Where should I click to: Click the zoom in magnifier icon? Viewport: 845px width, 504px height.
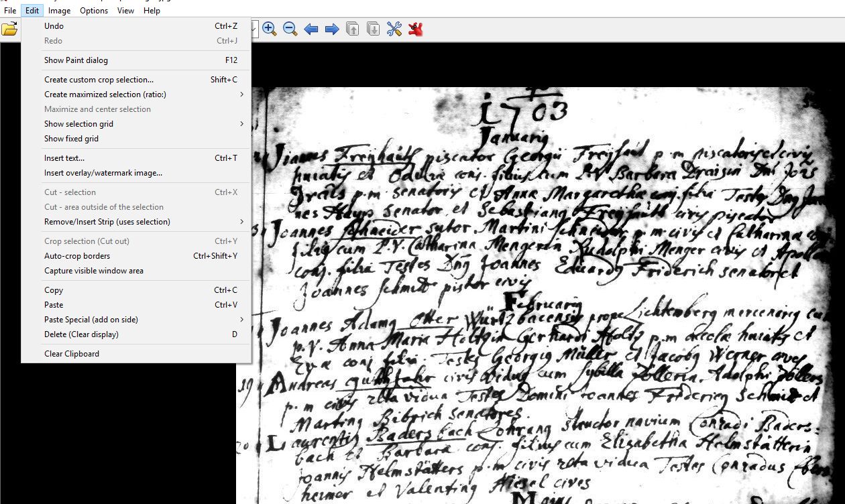click(270, 29)
